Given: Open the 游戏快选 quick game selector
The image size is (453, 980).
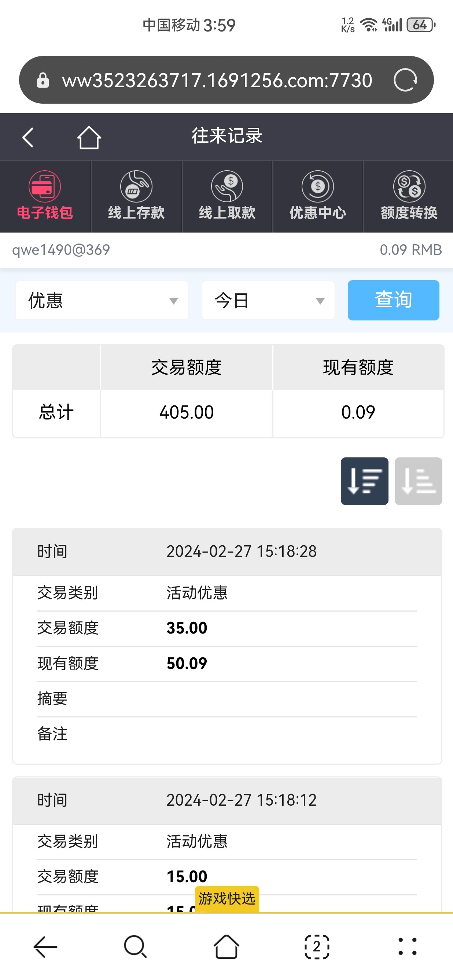Looking at the screenshot, I should click(x=227, y=899).
